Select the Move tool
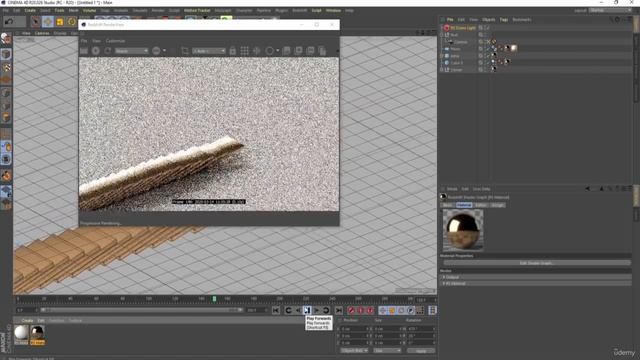Viewport: 640px width, 360px height. pos(48,21)
